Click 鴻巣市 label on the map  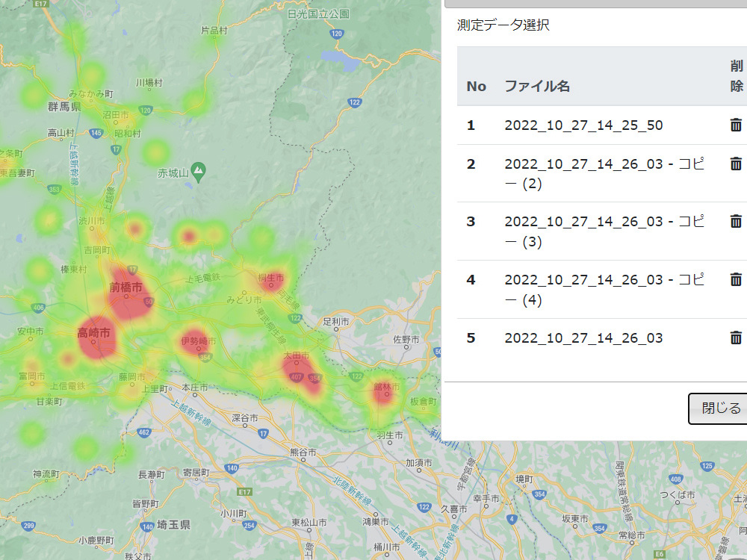[x=376, y=521]
